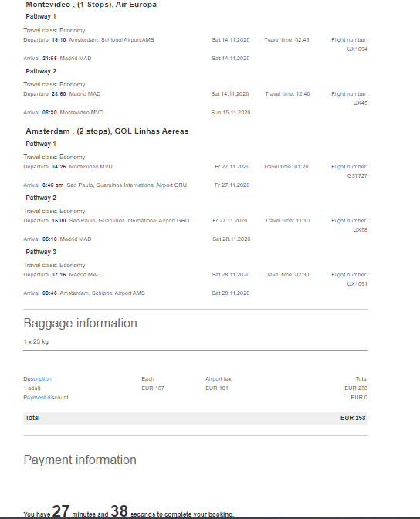Click the Montevideo Air Europa flight heading
The height and width of the screenshot is (519, 420).
(91, 5)
